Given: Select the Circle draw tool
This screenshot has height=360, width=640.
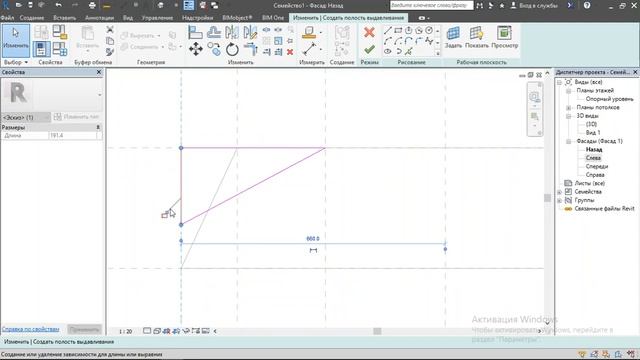Looking at the screenshot, I should (x=429, y=31).
